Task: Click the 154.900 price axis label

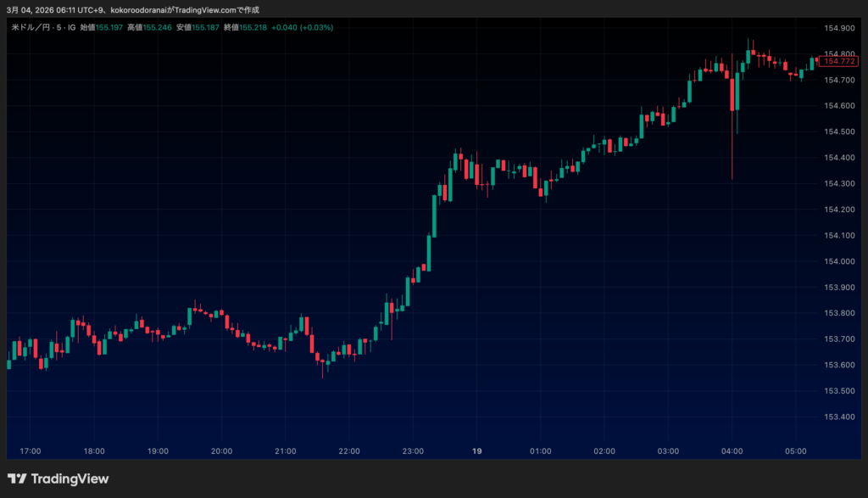Action: (x=838, y=28)
